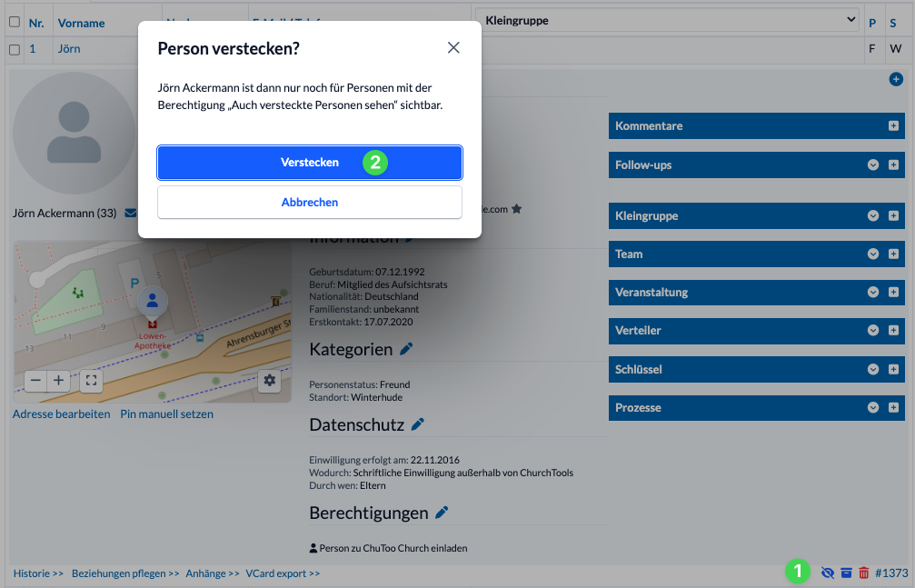
Task: Add a Schlüssel with plus icon
Action: (893, 369)
